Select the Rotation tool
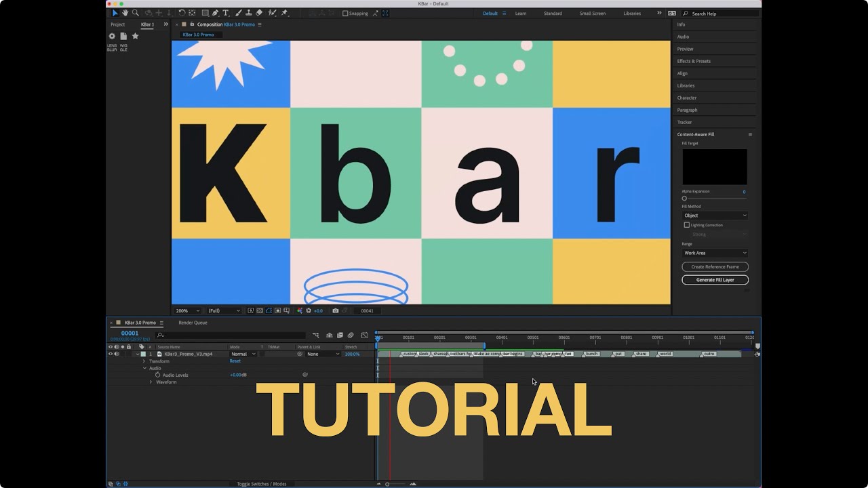This screenshot has height=488, width=868. click(x=182, y=13)
